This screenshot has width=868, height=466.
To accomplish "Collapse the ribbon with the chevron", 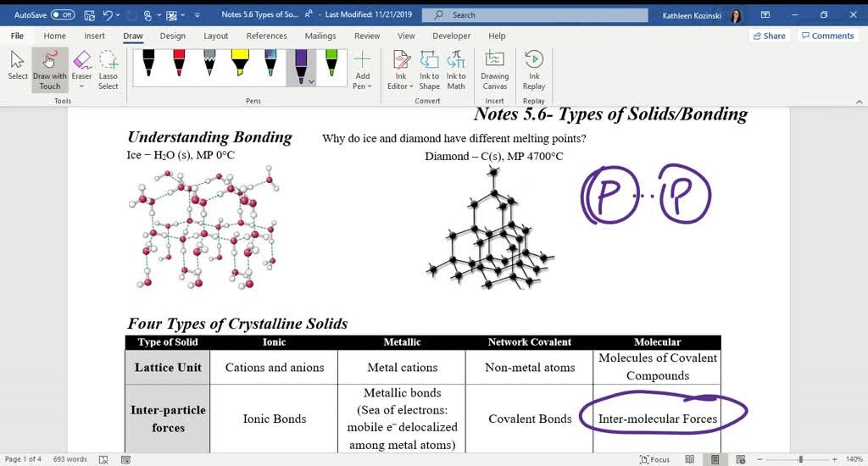I will click(860, 102).
